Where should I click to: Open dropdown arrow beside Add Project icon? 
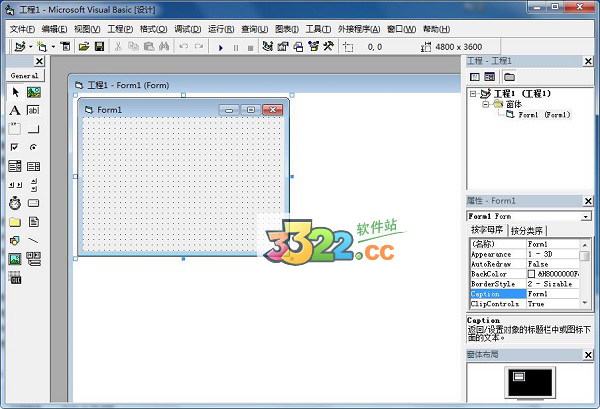pyautogui.click(x=31, y=47)
